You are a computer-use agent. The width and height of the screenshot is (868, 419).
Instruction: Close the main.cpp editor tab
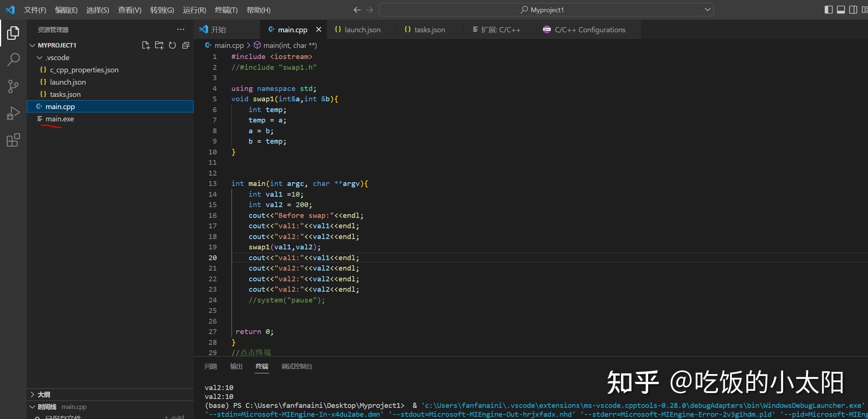click(x=319, y=29)
